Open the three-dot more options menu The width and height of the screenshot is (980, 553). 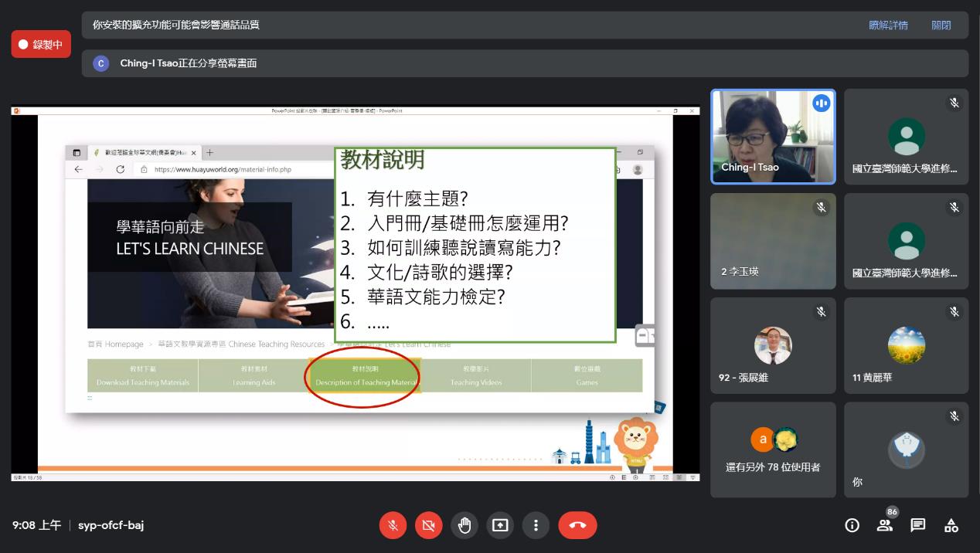(x=536, y=525)
